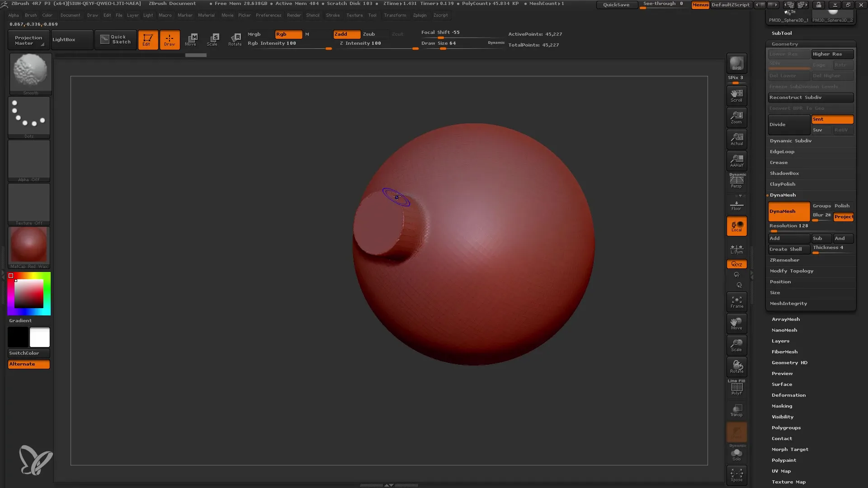The image size is (868, 488).
Task: Open the Transform menu
Action: [x=395, y=15]
